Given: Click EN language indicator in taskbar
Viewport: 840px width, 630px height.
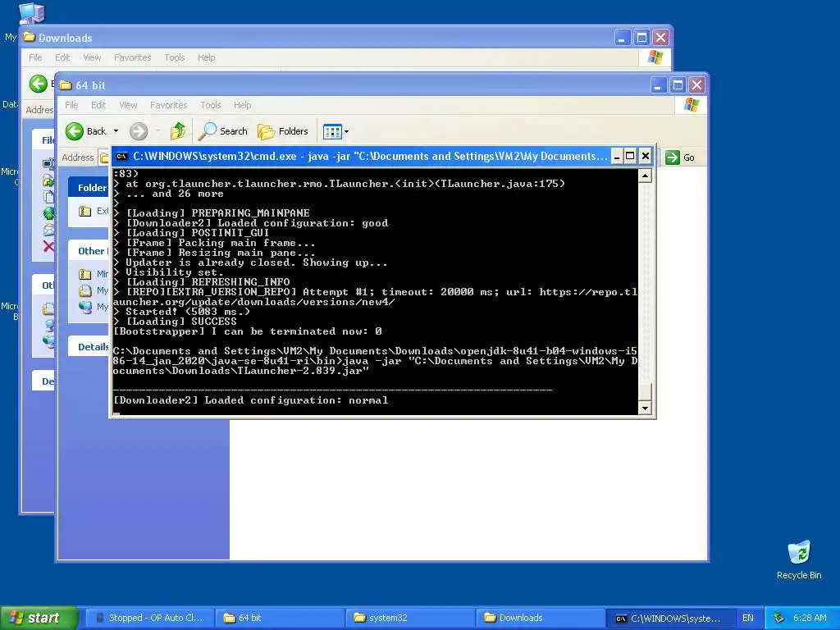Looking at the screenshot, I should [x=748, y=618].
